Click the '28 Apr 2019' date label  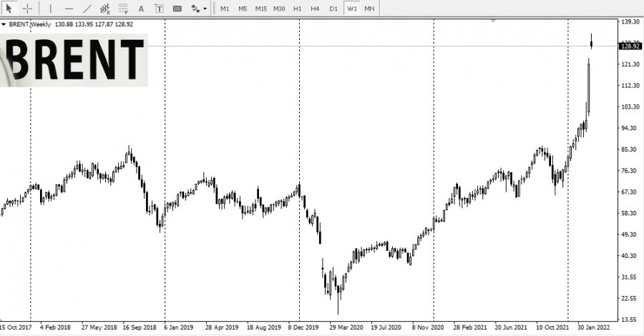pos(222,327)
